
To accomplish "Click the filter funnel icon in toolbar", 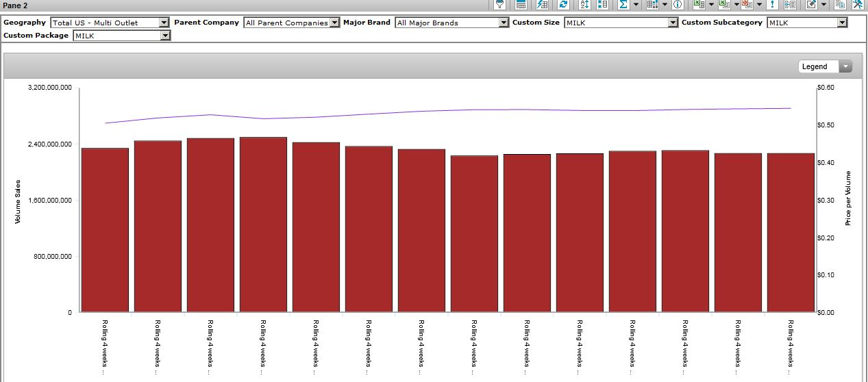I will 500,4.
